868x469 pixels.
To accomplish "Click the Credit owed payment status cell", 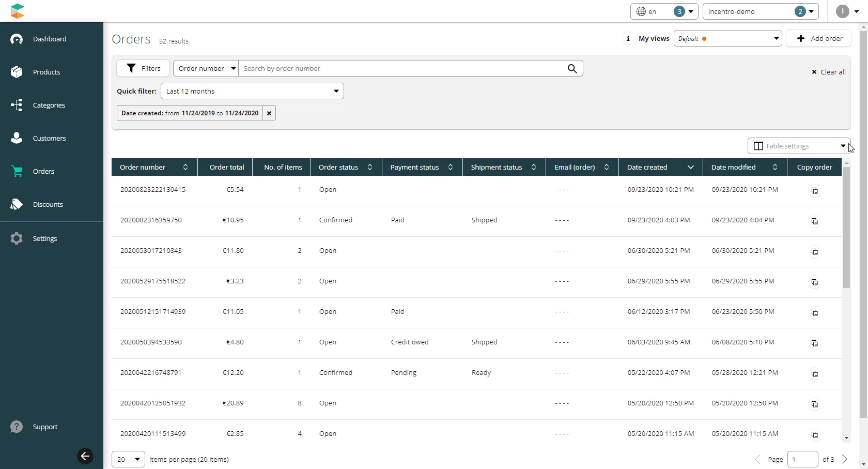I will 410,342.
